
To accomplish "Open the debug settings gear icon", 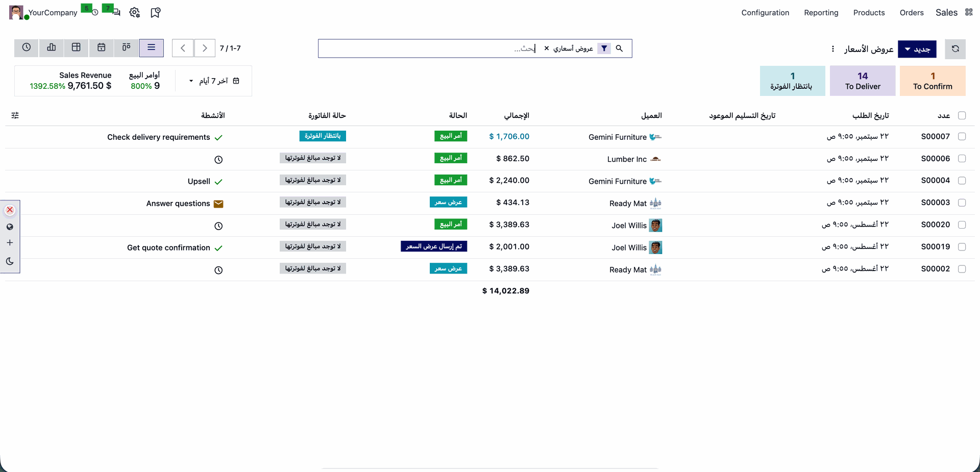I will click(x=135, y=13).
